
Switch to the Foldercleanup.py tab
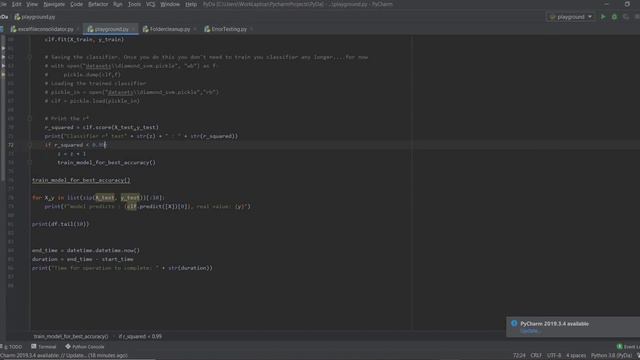[170, 29]
